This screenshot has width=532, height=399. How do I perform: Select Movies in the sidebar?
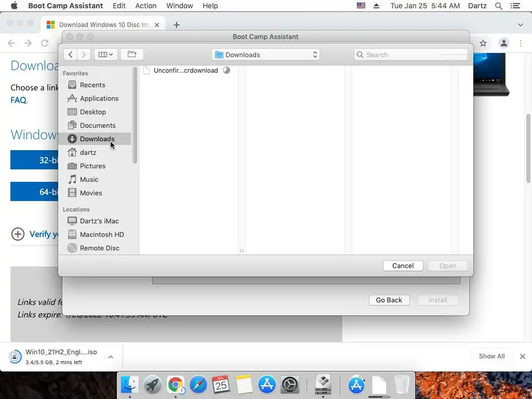[95, 193]
